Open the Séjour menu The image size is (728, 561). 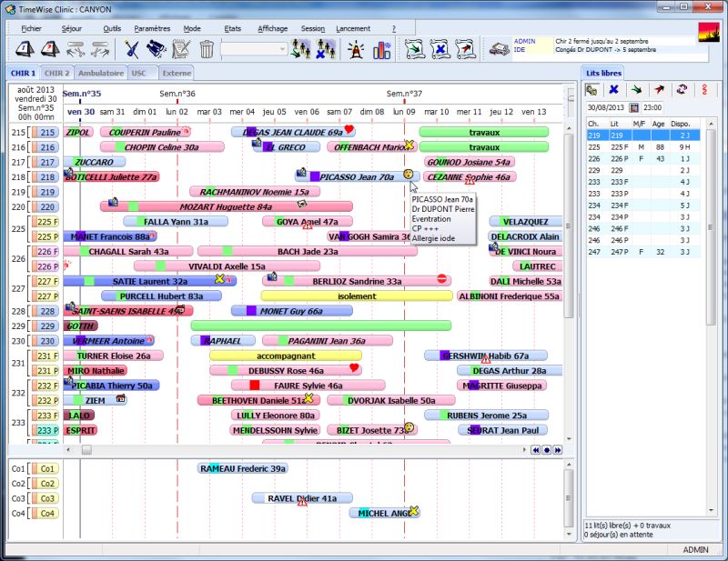coord(71,28)
